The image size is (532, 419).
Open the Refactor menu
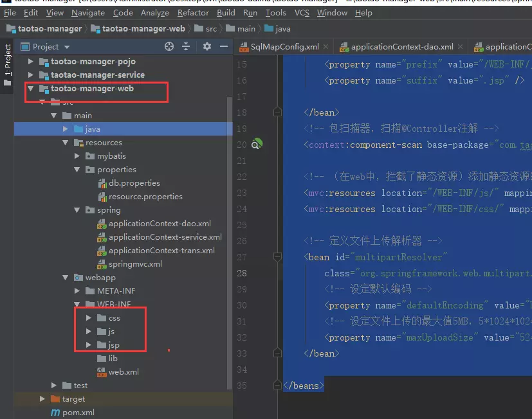tap(193, 13)
